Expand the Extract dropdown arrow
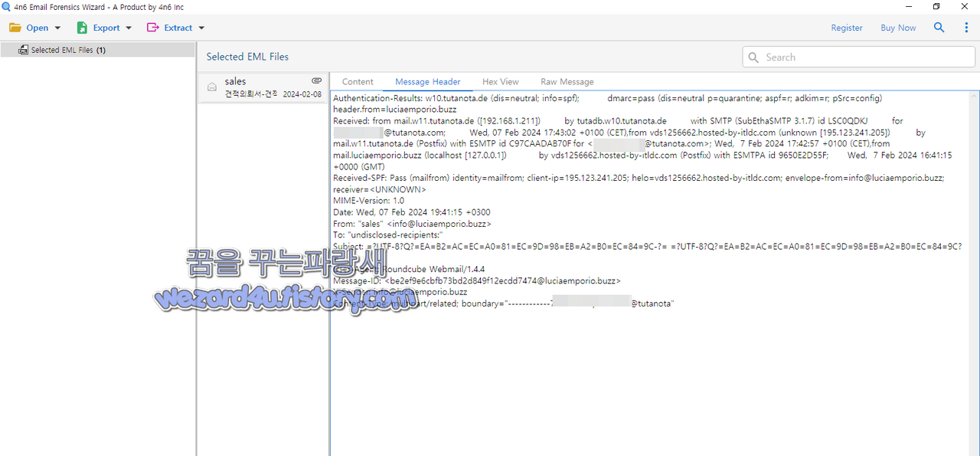 click(201, 28)
